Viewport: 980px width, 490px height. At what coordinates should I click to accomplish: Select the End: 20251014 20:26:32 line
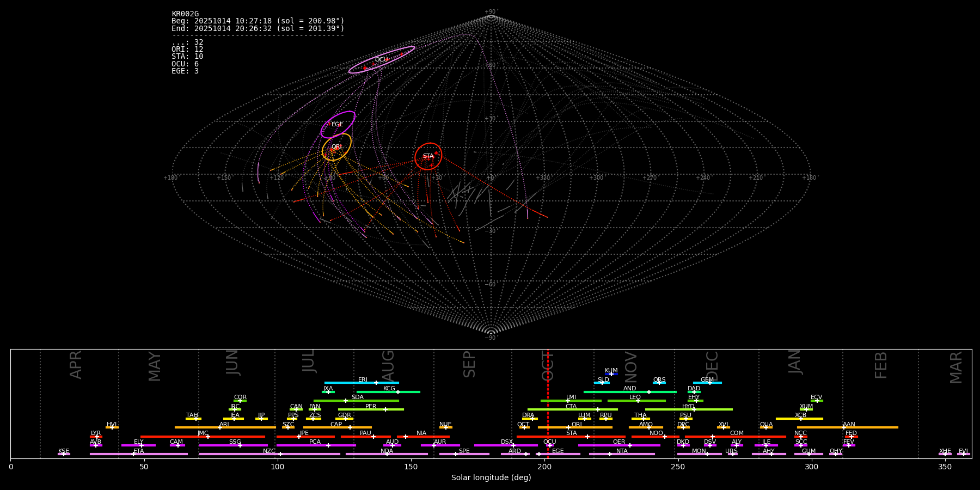point(258,28)
